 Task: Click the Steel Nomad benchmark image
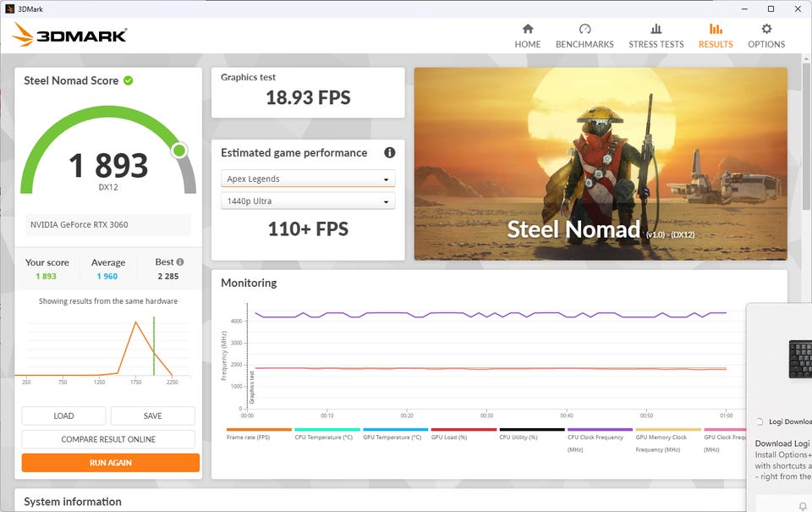(601, 164)
